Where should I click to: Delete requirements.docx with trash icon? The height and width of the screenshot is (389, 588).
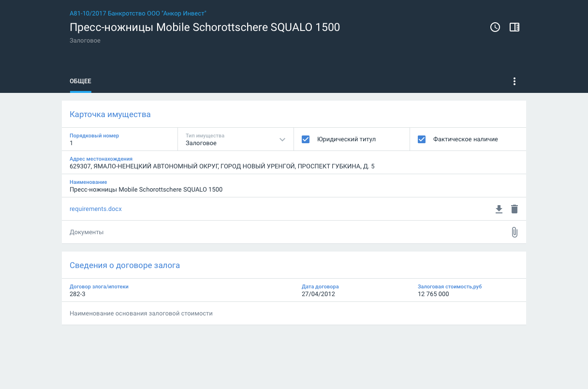pos(514,209)
